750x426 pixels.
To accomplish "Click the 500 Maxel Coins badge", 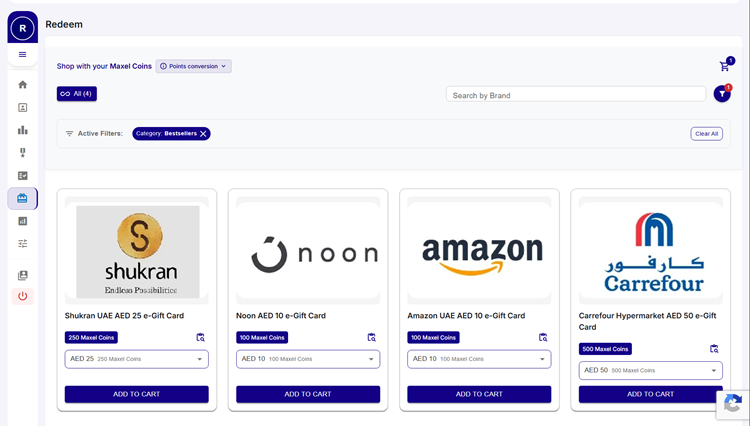I will click(605, 349).
